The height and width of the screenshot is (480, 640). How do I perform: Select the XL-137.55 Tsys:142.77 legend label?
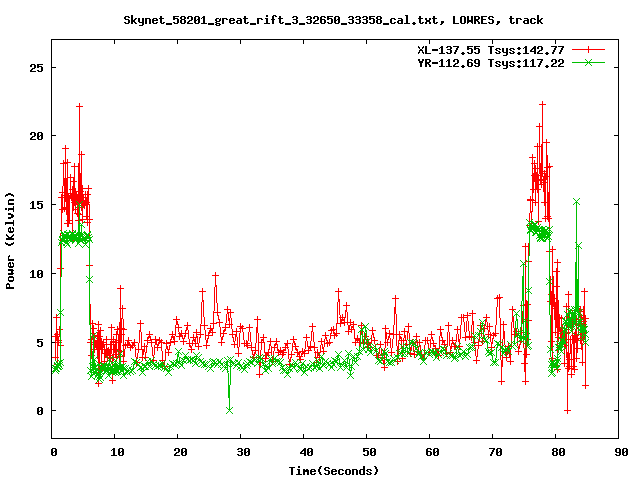[491, 50]
